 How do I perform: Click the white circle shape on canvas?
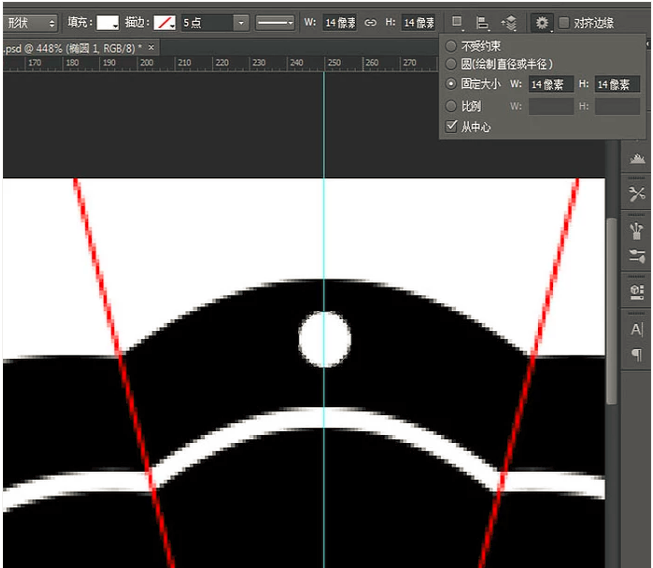pyautogui.click(x=324, y=339)
